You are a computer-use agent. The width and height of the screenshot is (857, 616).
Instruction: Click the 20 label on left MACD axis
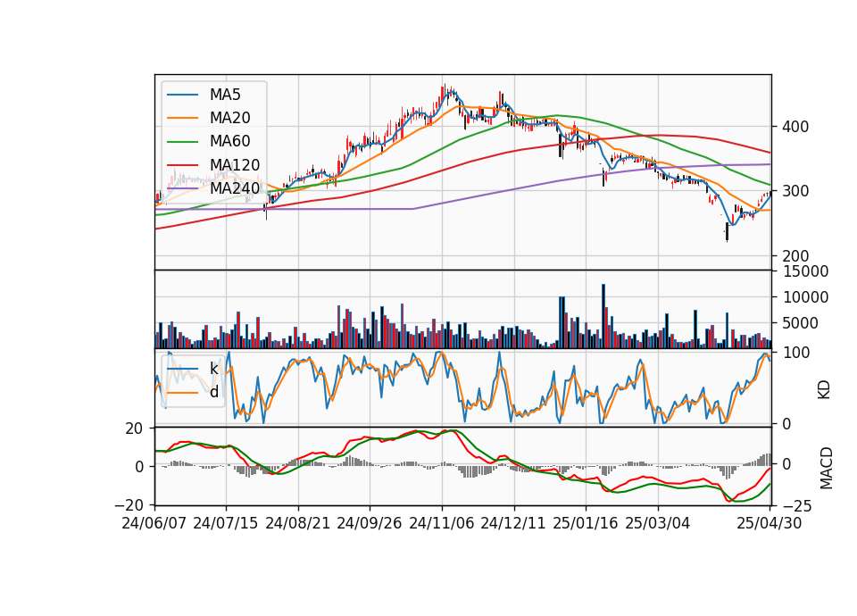point(134,429)
